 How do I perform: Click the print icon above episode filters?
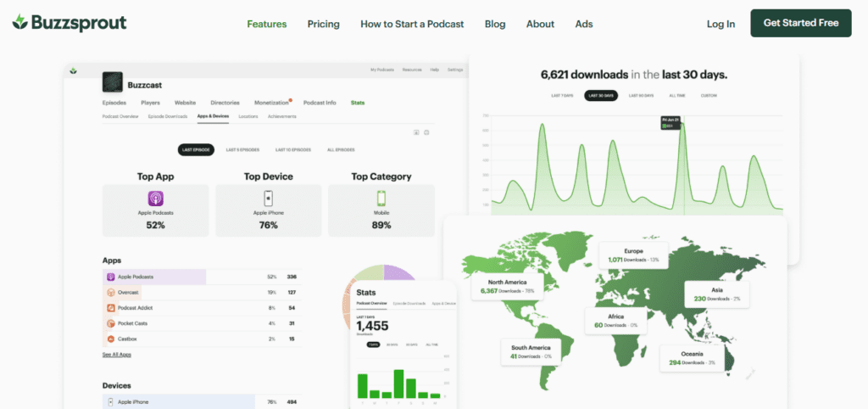tap(427, 132)
